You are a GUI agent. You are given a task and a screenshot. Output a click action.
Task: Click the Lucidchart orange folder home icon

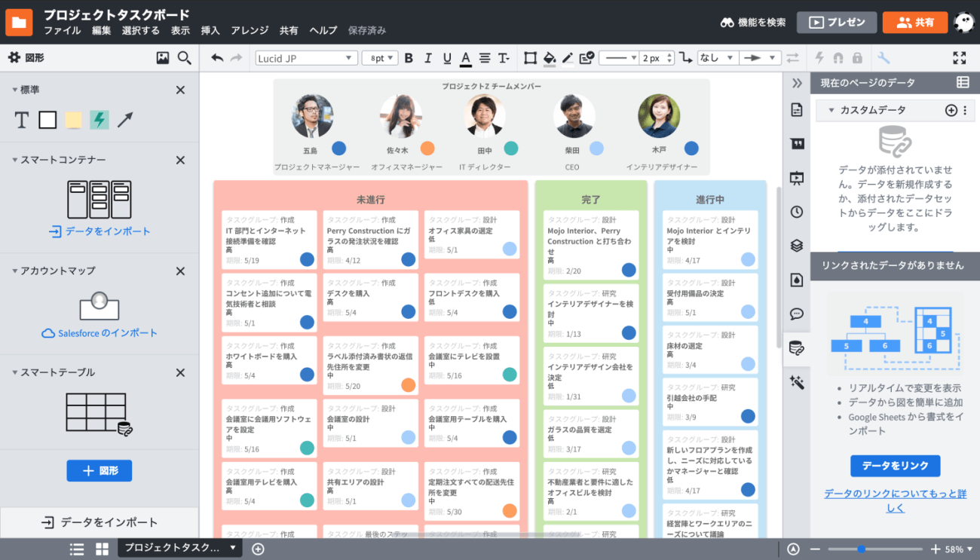point(19,22)
